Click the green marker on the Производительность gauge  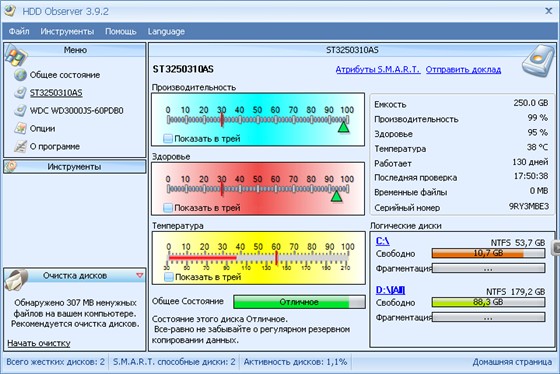(344, 127)
